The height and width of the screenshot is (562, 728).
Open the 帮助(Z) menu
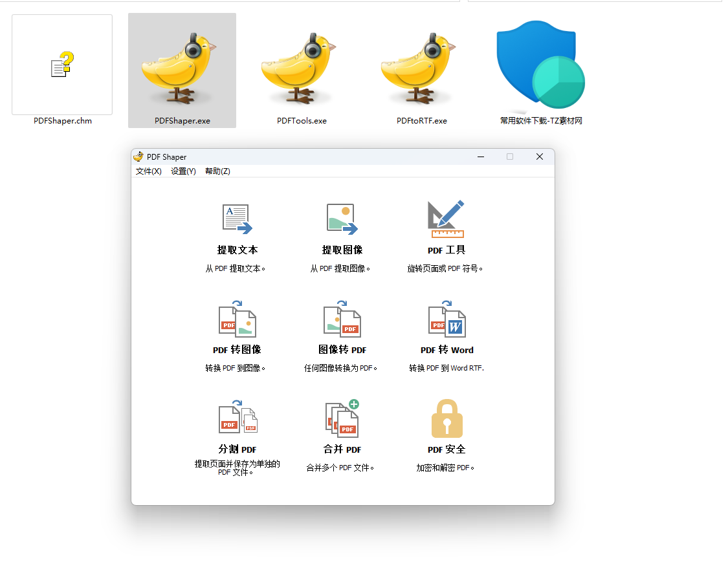217,171
